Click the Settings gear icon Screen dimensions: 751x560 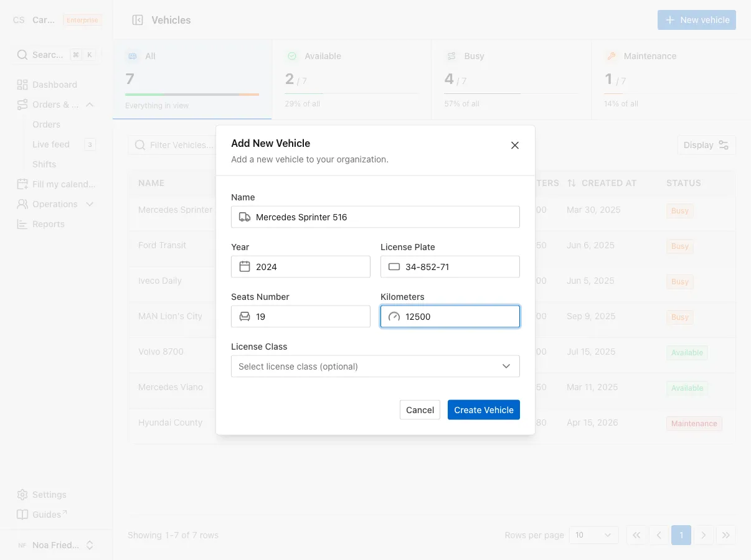[22, 495]
